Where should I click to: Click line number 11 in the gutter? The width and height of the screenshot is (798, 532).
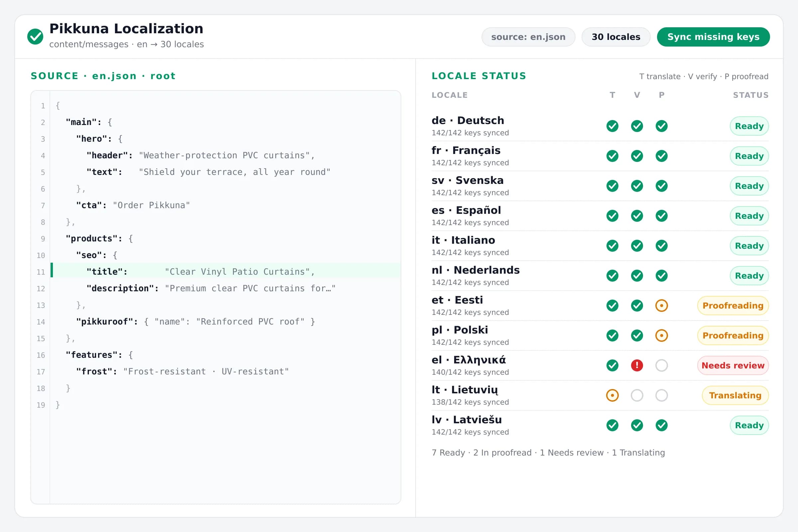(x=41, y=272)
